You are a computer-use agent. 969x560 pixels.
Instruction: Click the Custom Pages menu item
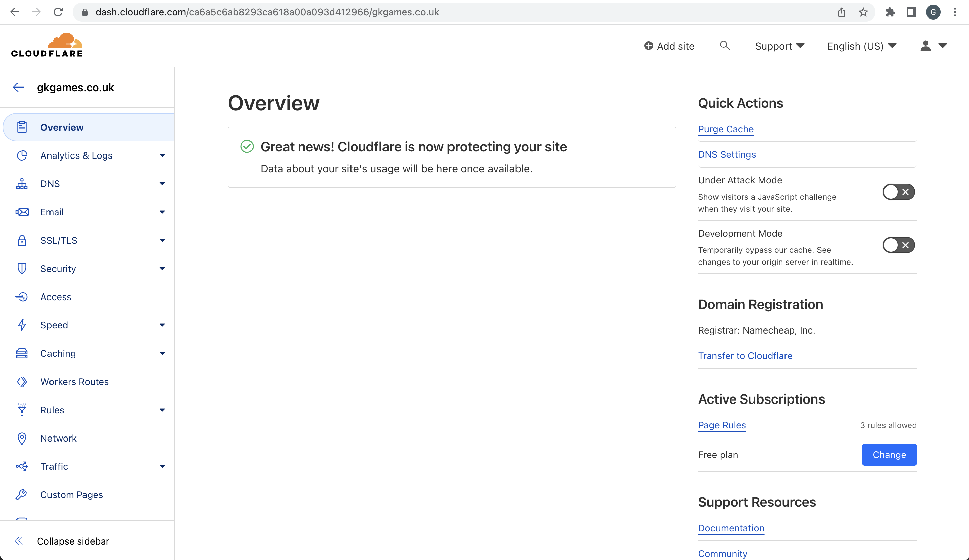pyautogui.click(x=71, y=495)
